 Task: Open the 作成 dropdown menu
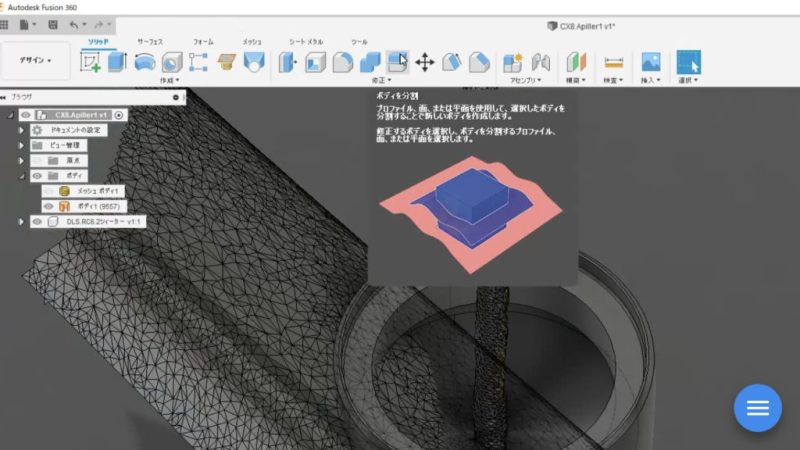point(169,80)
